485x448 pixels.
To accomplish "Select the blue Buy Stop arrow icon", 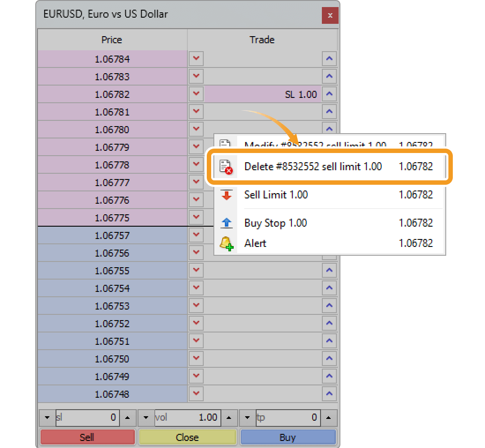I will pos(226,223).
